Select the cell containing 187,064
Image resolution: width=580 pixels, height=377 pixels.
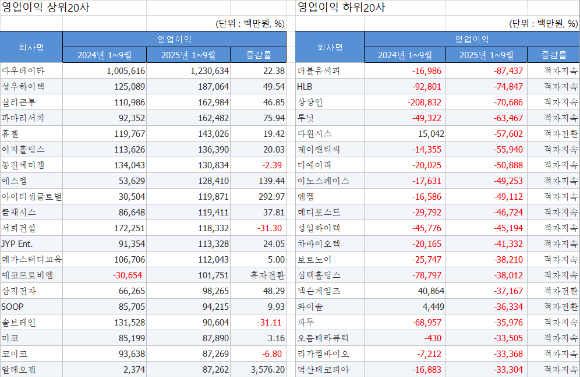coord(189,87)
